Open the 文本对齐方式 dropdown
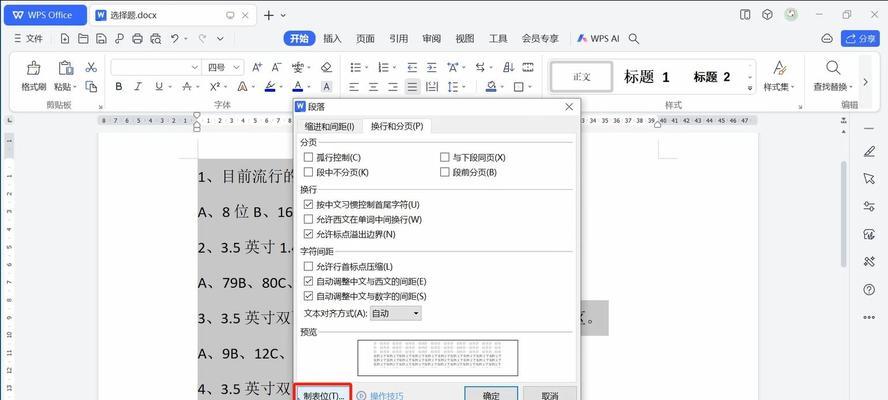 [x=395, y=313]
